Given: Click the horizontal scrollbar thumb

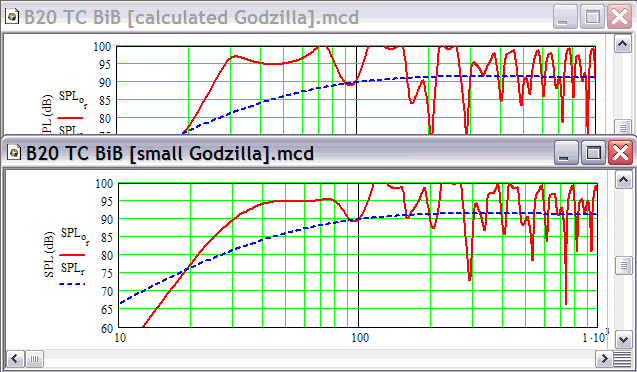Looking at the screenshot, I should pyautogui.click(x=34, y=359).
